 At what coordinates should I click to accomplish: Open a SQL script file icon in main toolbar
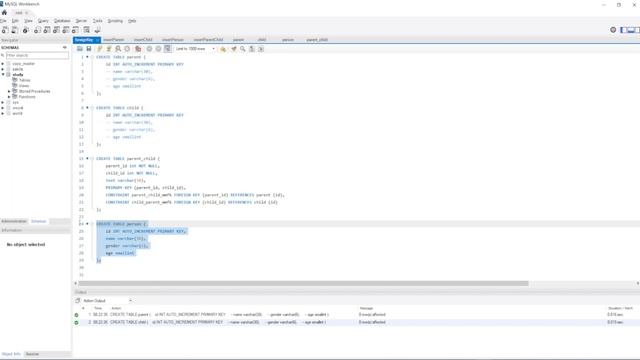pos(14,30)
